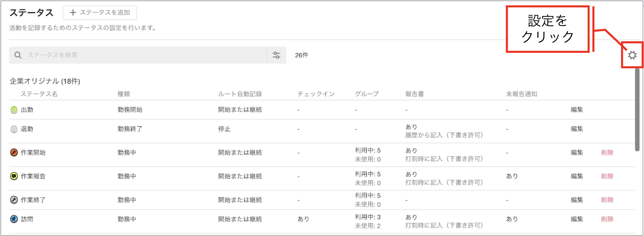Select the 訪問 status name
Screen dimensions: 644x236
(27, 219)
